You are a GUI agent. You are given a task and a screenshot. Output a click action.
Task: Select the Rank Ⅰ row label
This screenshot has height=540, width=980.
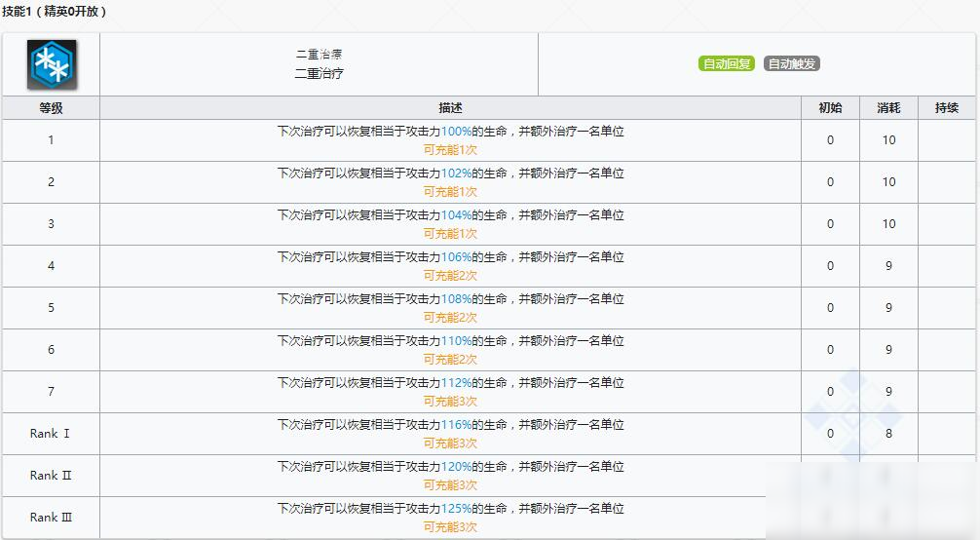(x=50, y=433)
